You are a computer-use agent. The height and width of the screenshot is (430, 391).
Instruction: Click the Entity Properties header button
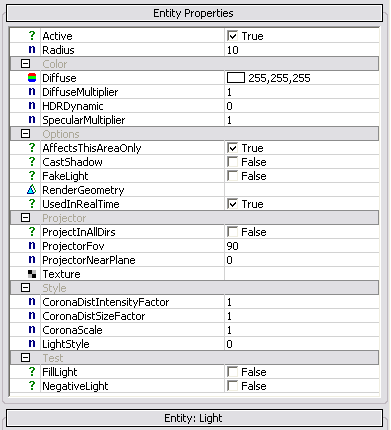coord(194,13)
